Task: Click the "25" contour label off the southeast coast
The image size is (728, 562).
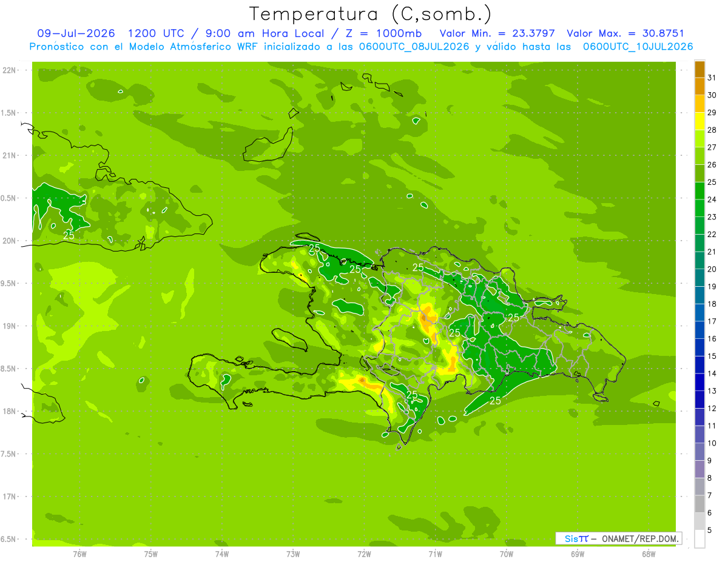Action: (x=495, y=401)
